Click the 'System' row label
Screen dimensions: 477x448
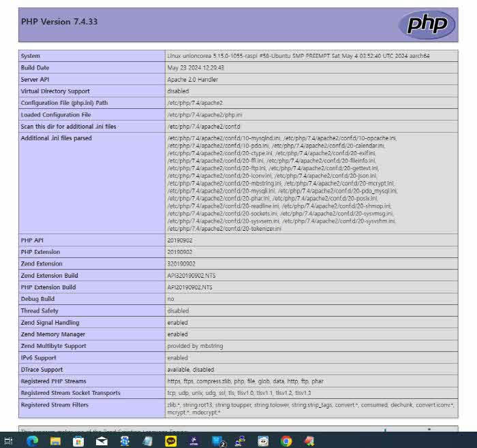click(x=31, y=56)
